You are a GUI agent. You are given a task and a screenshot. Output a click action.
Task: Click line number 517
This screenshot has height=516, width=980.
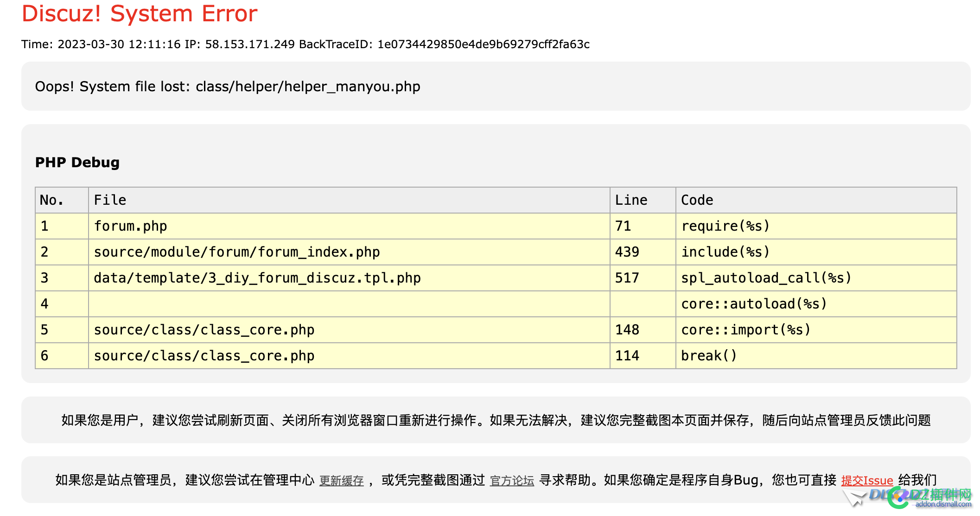643,278
